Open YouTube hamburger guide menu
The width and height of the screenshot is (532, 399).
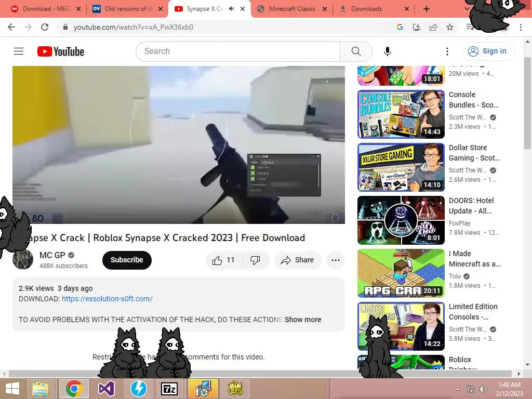tap(19, 51)
